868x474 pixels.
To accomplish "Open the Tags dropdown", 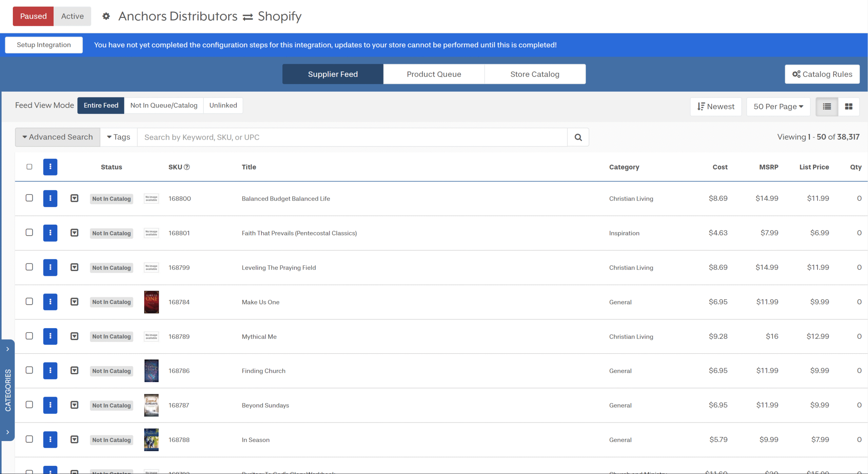I will (119, 137).
